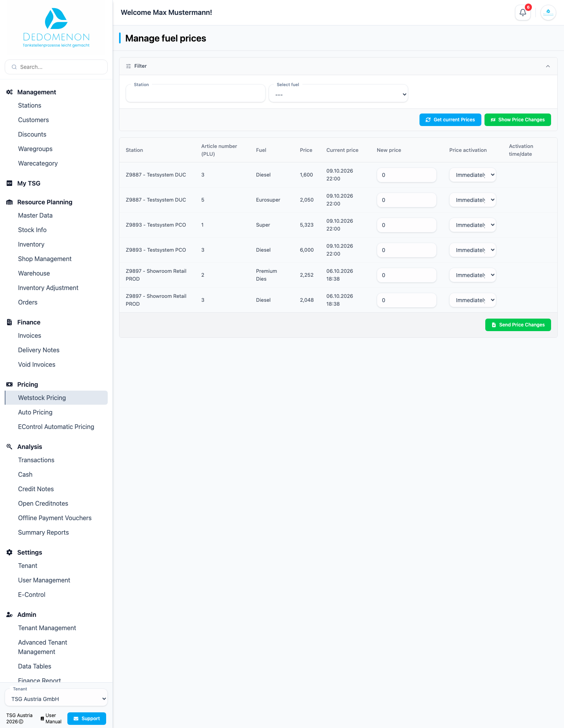Click New price field for Super row

click(x=407, y=225)
